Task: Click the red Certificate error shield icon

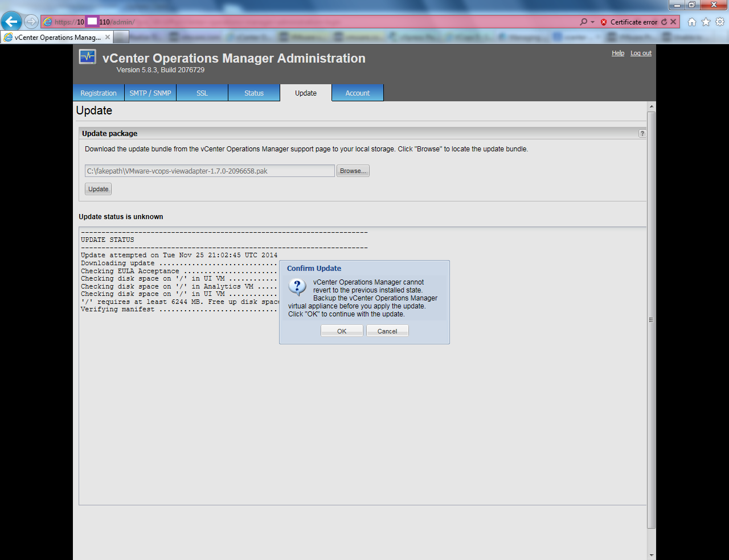Action: pos(604,22)
